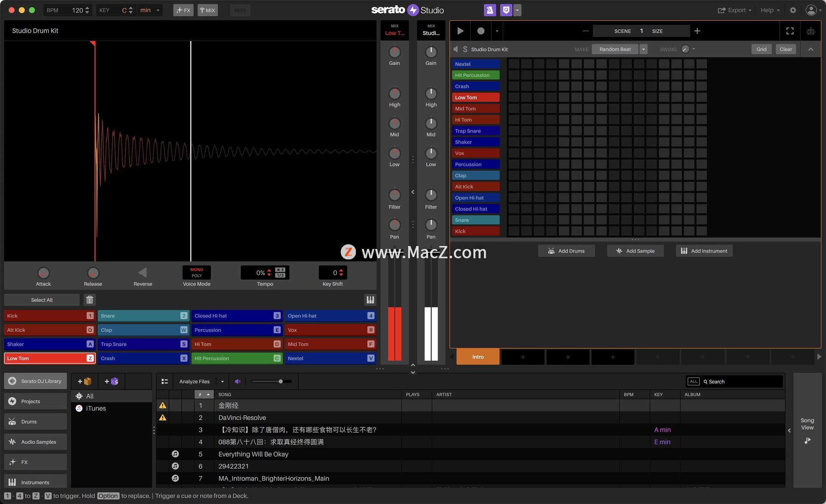826x504 pixels.
Task: Click the Attack knob
Action: tap(43, 273)
